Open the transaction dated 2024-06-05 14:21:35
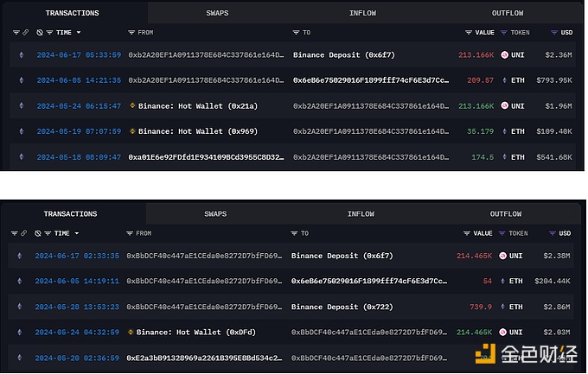Screen dimensions: 588x374 coord(79,80)
